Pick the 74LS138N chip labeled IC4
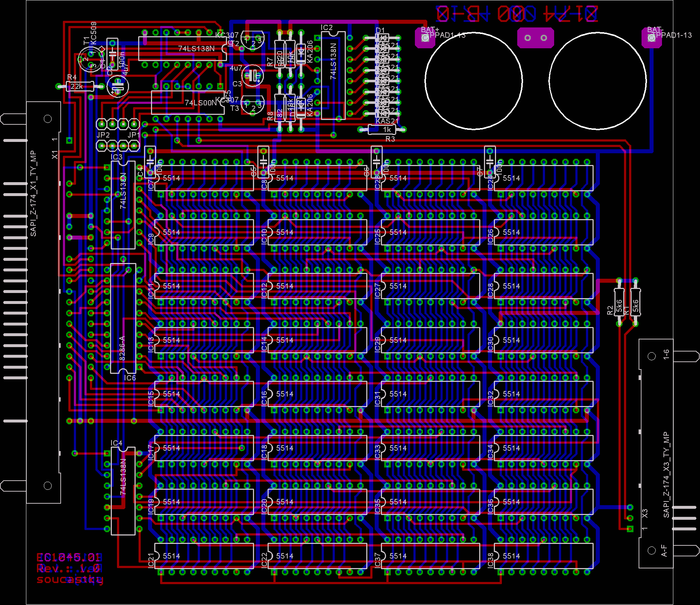The width and height of the screenshot is (700, 605). pos(123,491)
